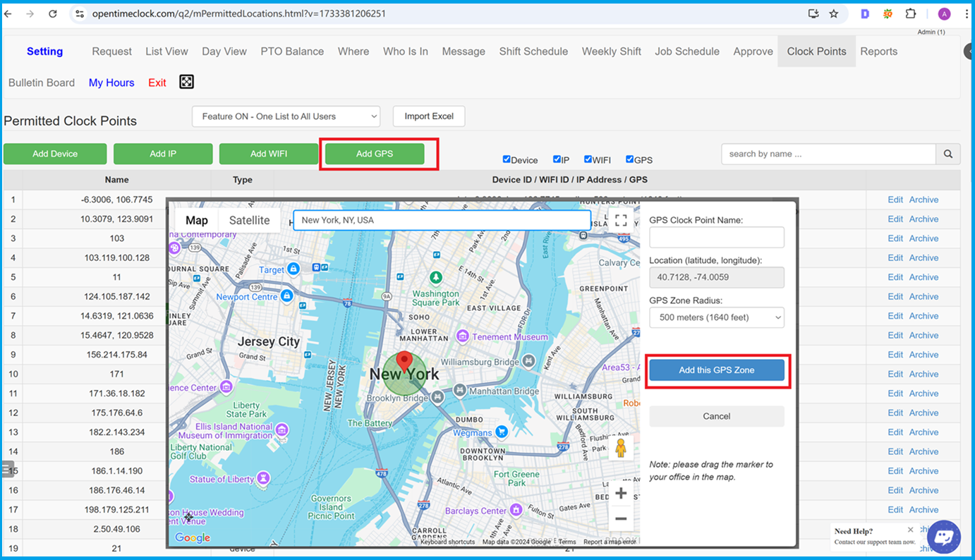This screenshot has width=975, height=560.
Task: Open the Feature ON One List dropdown
Action: (286, 116)
